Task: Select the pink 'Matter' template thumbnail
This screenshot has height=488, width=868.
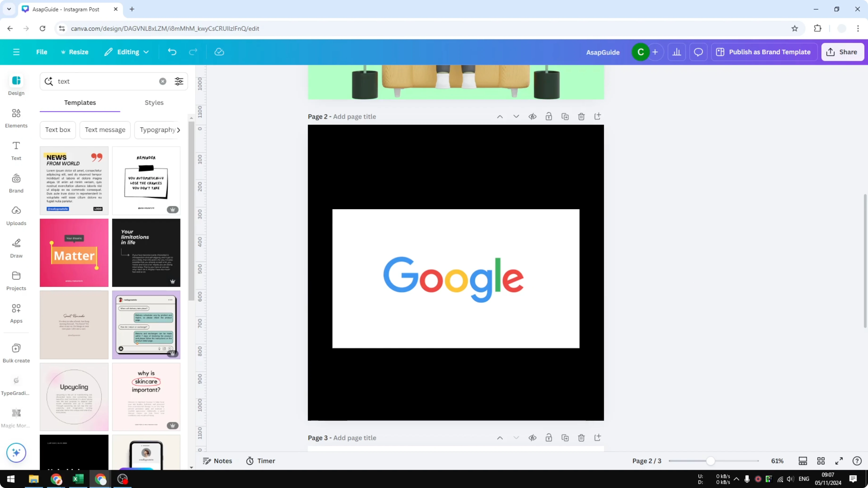Action: [74, 253]
